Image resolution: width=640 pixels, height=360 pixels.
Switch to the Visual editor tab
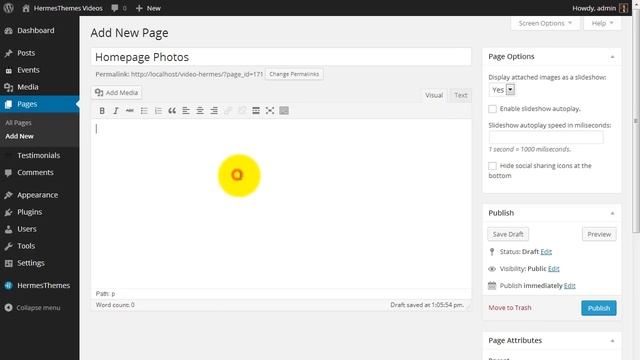click(x=434, y=95)
